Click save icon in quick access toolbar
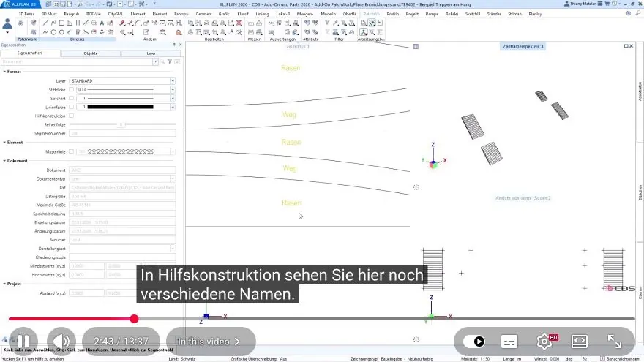 click(63, 4)
